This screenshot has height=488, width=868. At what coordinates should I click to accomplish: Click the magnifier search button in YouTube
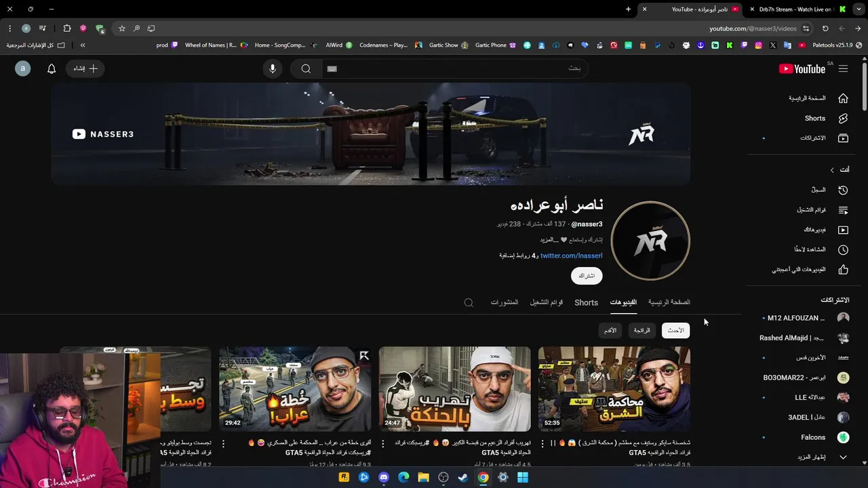306,68
